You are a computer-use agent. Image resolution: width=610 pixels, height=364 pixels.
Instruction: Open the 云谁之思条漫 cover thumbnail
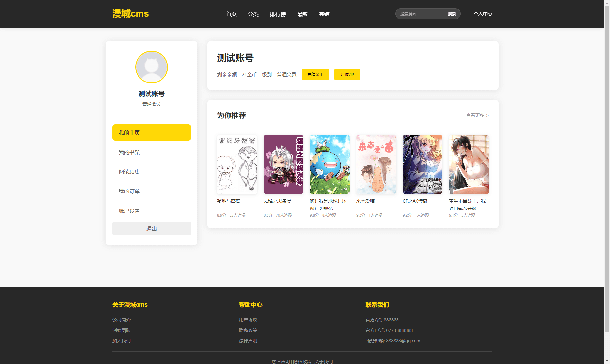click(x=283, y=164)
